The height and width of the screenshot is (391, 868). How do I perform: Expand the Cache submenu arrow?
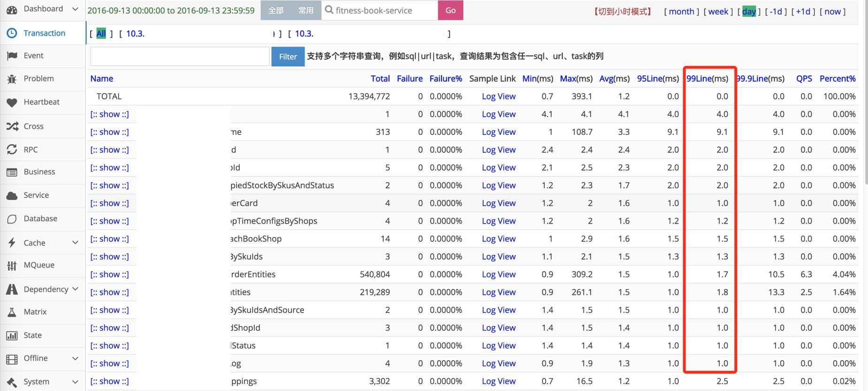tap(75, 242)
